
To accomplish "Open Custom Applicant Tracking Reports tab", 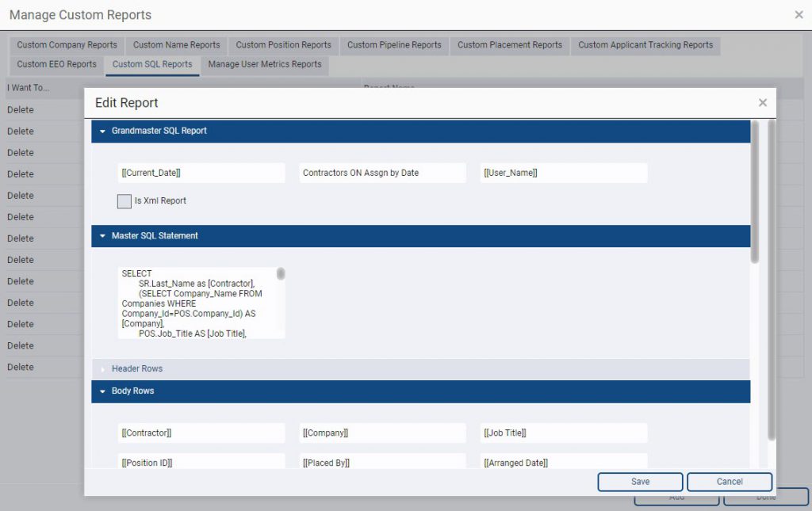I will 645,45.
